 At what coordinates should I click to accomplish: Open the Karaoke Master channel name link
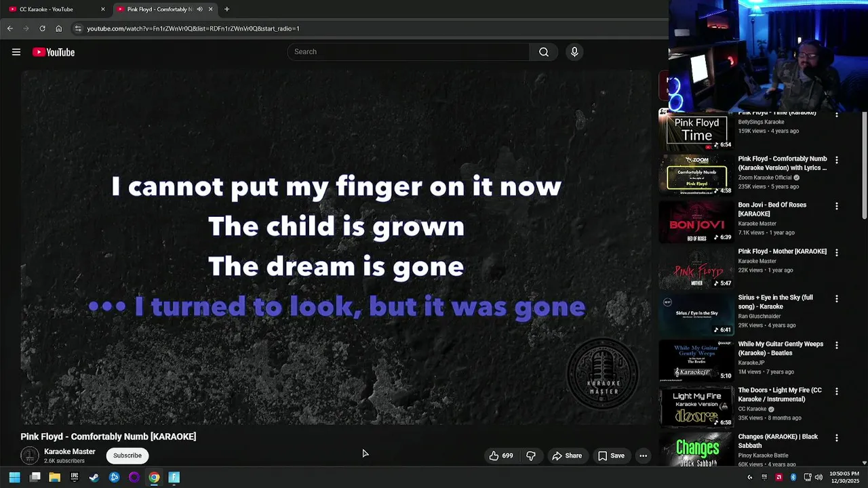(70, 451)
